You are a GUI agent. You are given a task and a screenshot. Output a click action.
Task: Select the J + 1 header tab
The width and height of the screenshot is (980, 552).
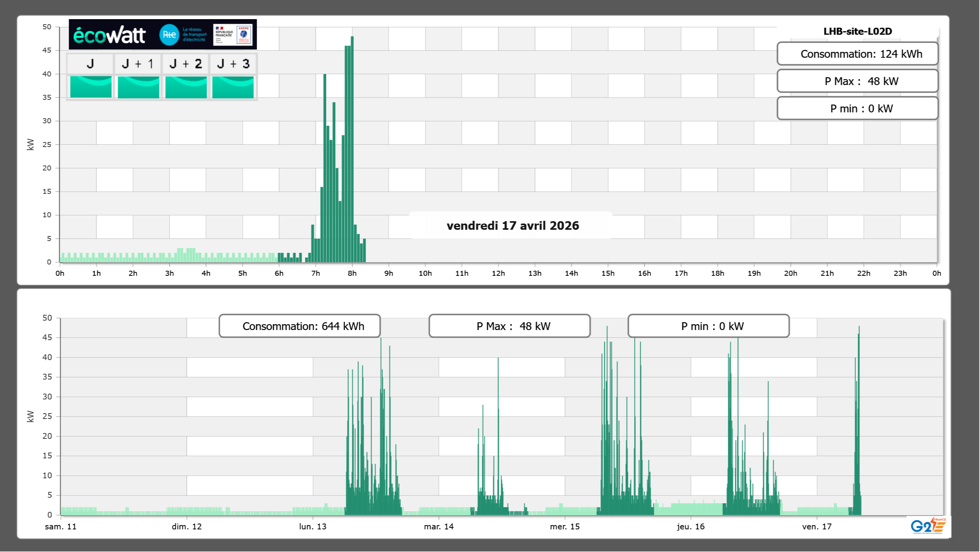tap(138, 64)
